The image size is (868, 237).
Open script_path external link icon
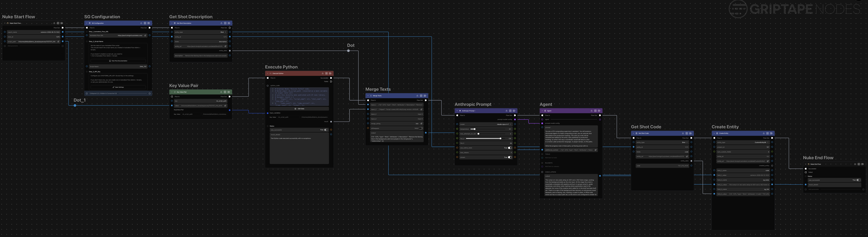point(58,42)
